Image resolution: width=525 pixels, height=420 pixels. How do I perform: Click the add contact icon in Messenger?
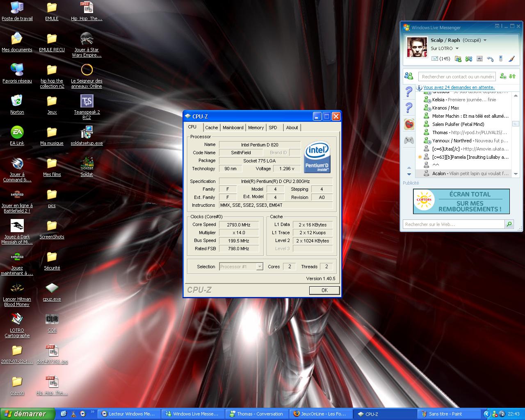coord(503,76)
